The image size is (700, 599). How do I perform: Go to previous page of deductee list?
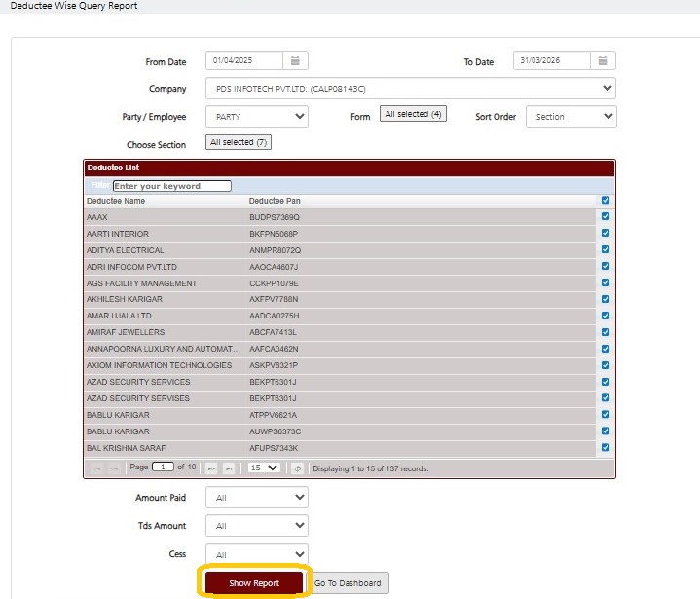click(114, 468)
